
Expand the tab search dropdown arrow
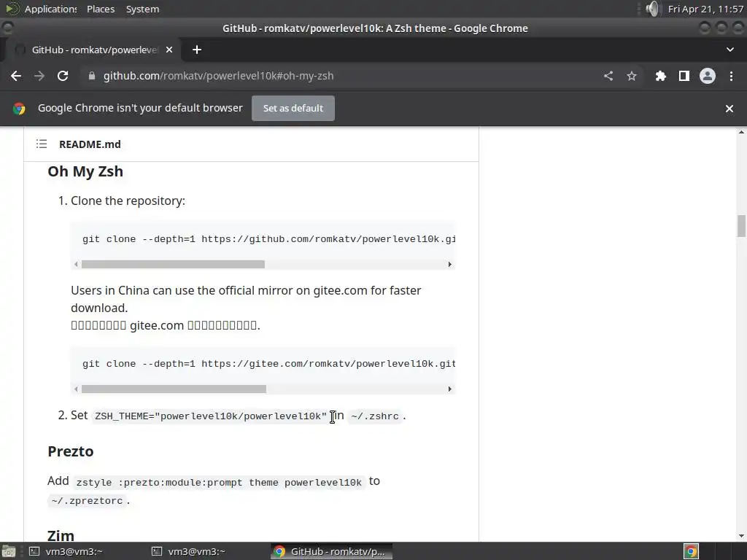tap(729, 50)
